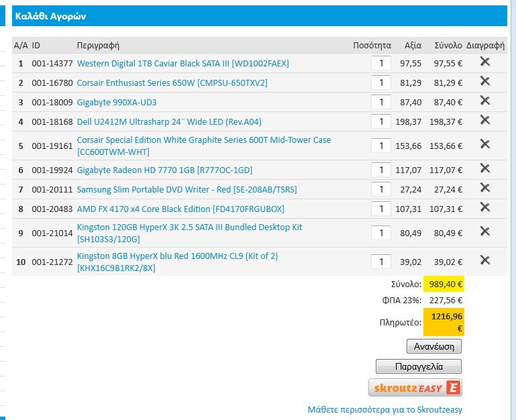This screenshot has height=420, width=516.
Task: Open the Μάθετε περισσότερα για το Skroutzeasy link
Action: [385, 409]
